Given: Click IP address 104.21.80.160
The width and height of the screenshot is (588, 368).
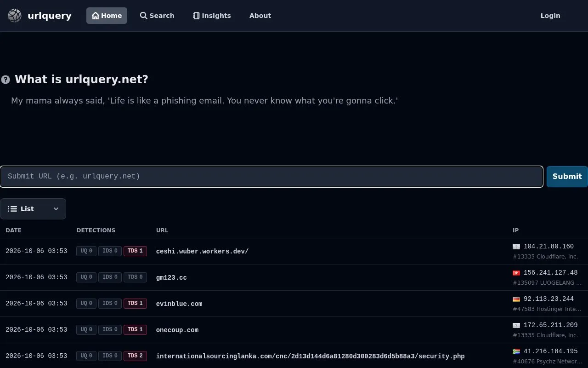Looking at the screenshot, I should point(548,247).
